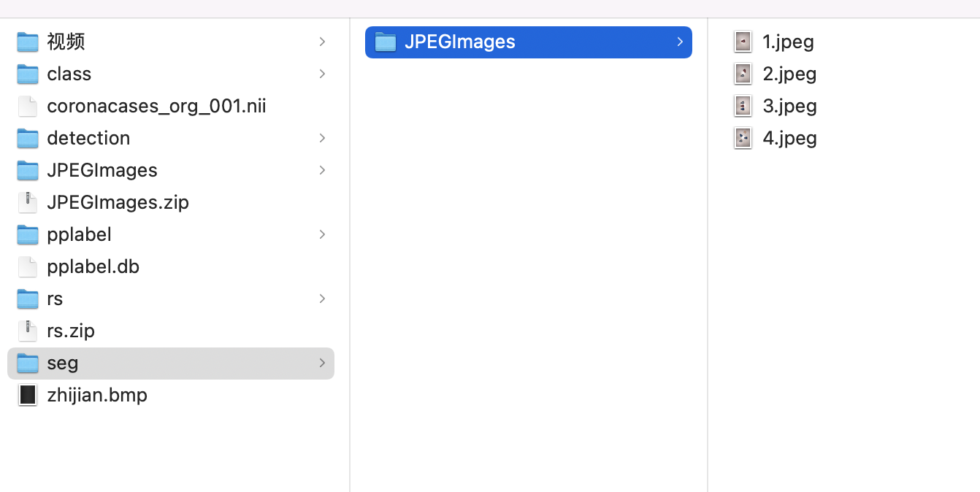
Task: Select the 1.jpeg thumbnail
Action: [743, 42]
